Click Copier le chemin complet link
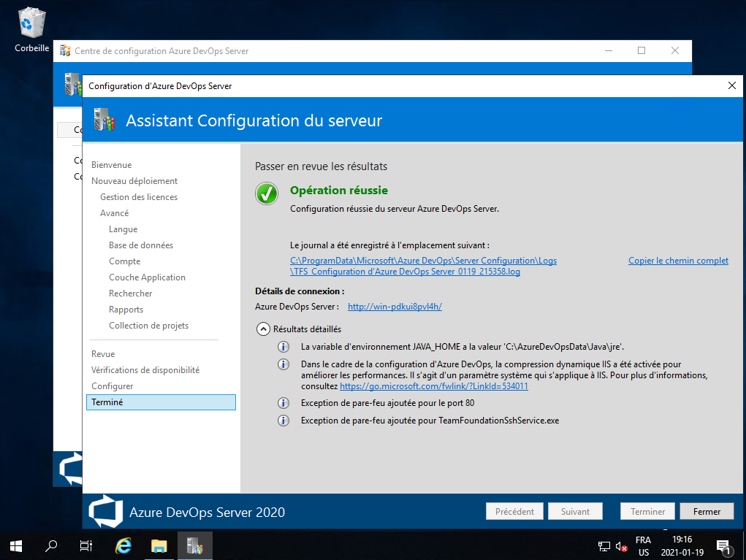 tap(678, 261)
